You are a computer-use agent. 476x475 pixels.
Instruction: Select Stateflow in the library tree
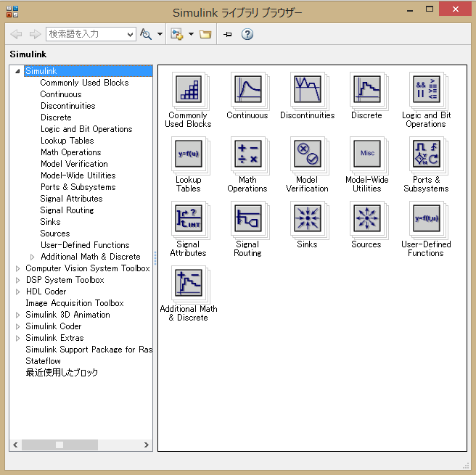pos(43,361)
